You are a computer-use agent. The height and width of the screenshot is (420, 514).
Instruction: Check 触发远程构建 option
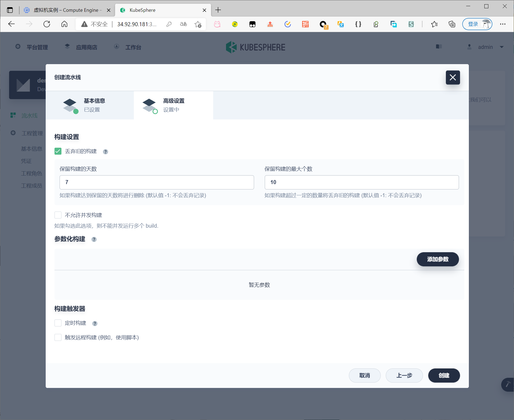[58, 337]
